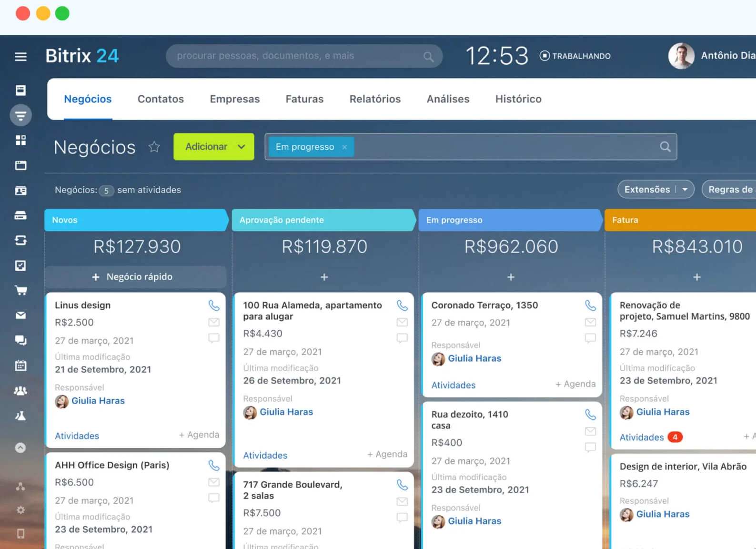Switch to the Empresas tab
This screenshot has width=756, height=549.
[x=235, y=99]
